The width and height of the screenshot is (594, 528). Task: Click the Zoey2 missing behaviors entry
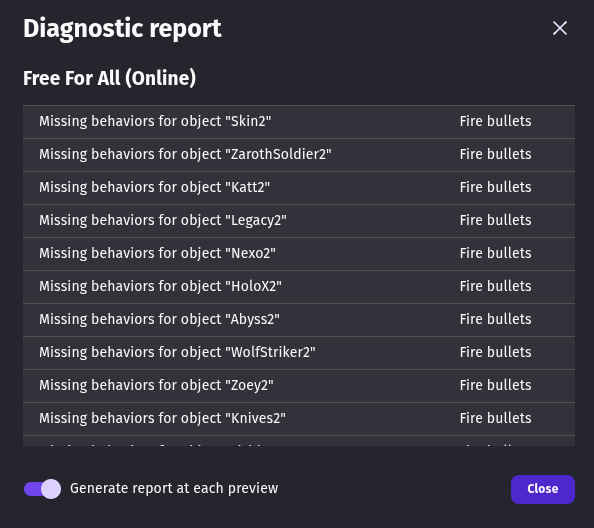(299, 385)
